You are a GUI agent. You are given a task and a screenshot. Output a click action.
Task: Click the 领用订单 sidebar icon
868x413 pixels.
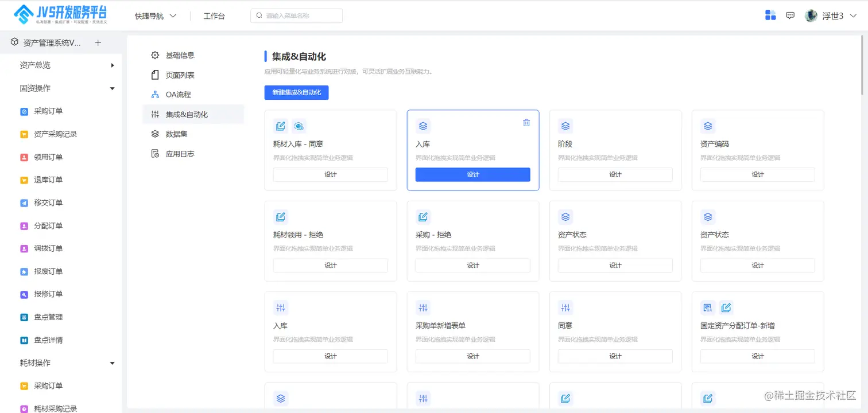point(24,157)
